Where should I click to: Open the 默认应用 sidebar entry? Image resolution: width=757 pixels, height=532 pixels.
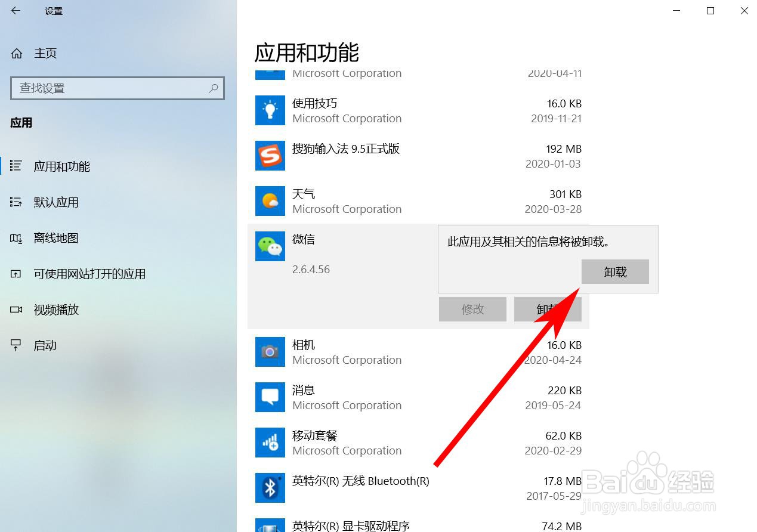click(x=56, y=202)
